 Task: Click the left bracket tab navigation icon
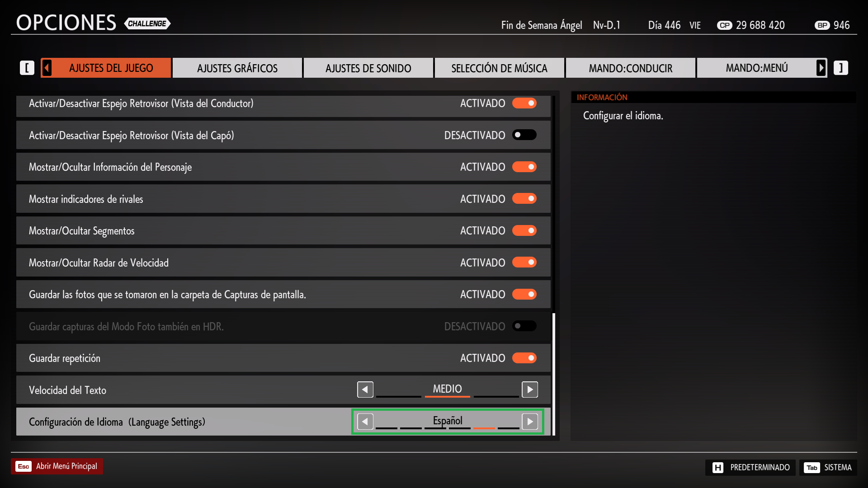(x=27, y=68)
